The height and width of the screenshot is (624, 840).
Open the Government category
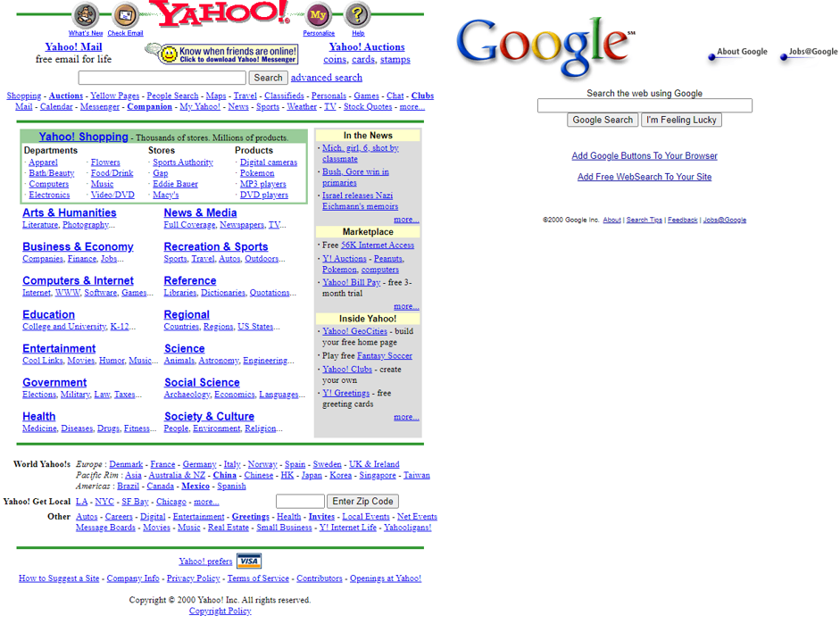[54, 382]
